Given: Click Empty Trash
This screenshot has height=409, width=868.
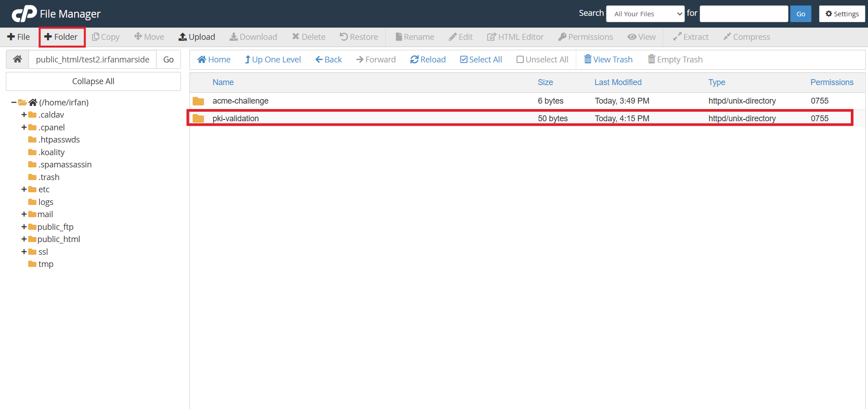Looking at the screenshot, I should pyautogui.click(x=675, y=60).
